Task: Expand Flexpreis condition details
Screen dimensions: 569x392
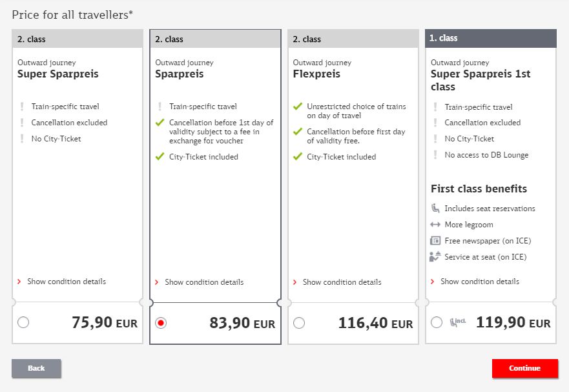Action: pos(341,282)
